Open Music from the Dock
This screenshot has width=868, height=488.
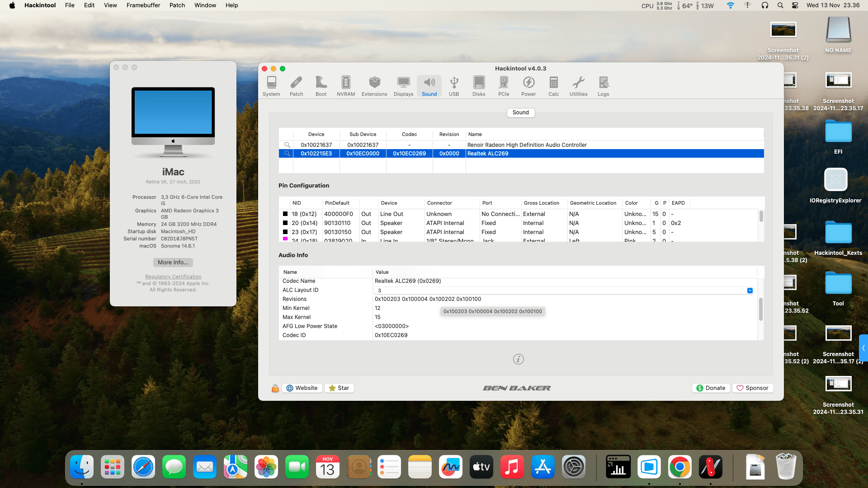(512, 467)
